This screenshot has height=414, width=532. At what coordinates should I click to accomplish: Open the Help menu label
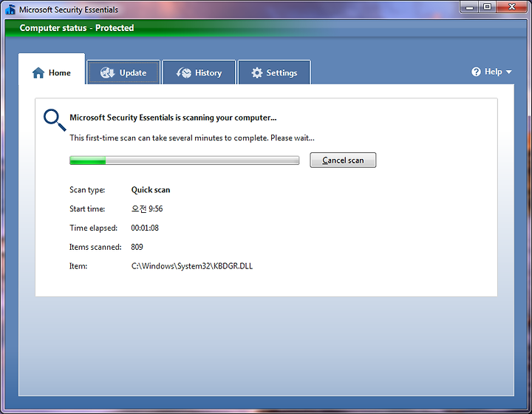(x=494, y=72)
